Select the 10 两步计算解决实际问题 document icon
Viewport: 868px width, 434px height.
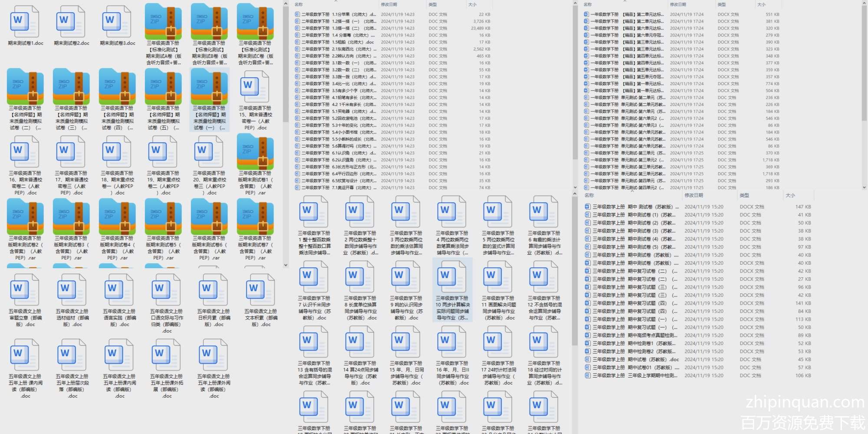[452, 277]
